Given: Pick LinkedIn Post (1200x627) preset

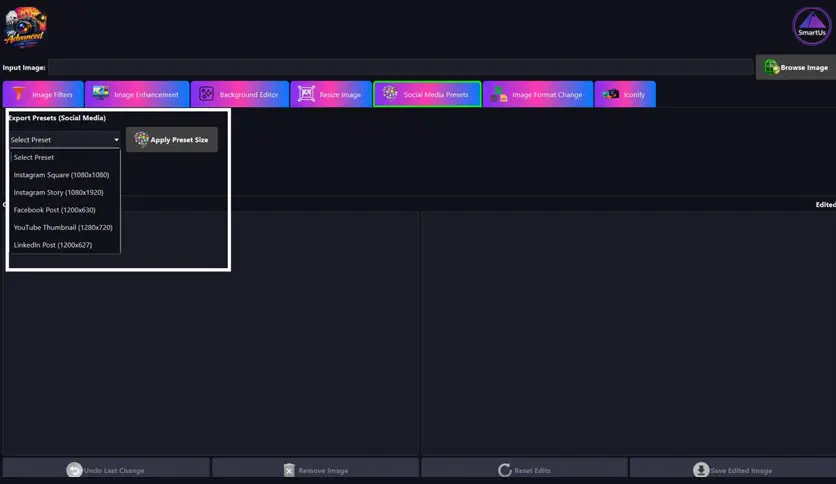Looking at the screenshot, I should point(65,245).
